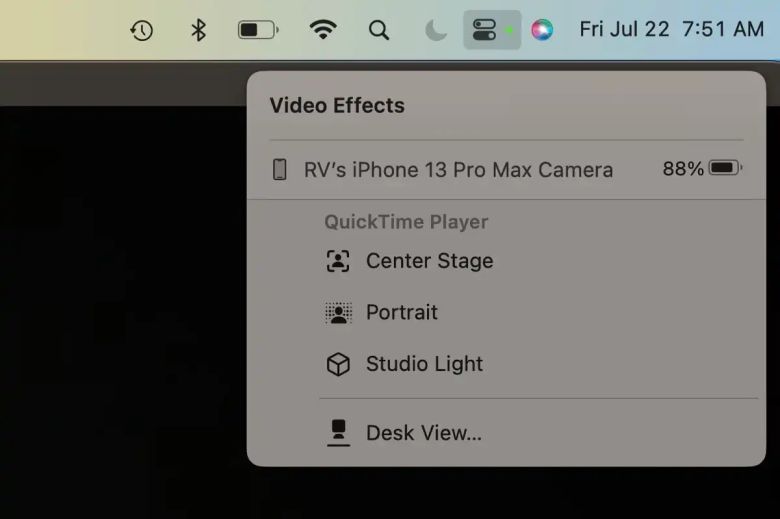Turn on Studio Light effect

tap(424, 364)
